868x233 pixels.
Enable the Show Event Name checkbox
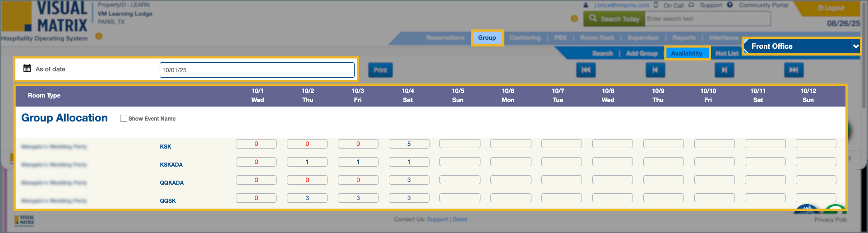point(123,118)
